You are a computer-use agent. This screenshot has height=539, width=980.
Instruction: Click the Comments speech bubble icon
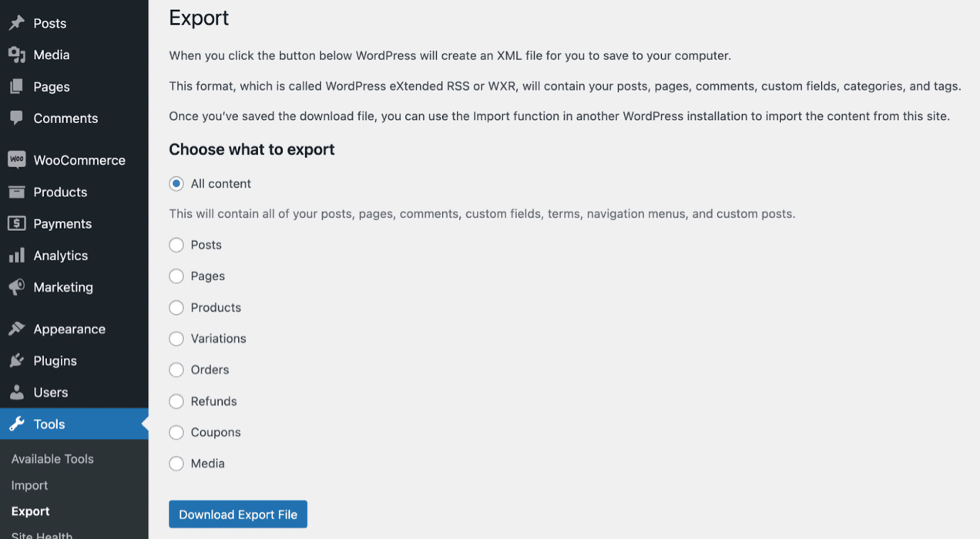click(x=16, y=118)
